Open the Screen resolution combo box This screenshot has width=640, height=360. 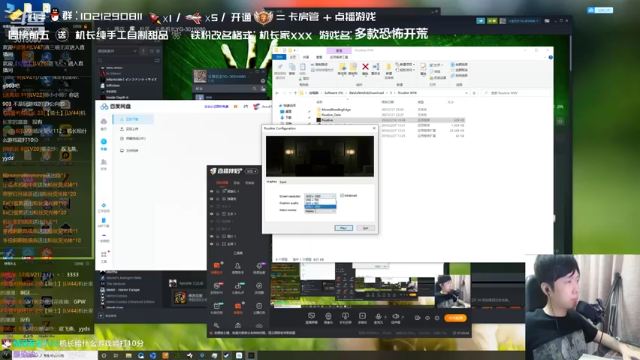pos(320,196)
